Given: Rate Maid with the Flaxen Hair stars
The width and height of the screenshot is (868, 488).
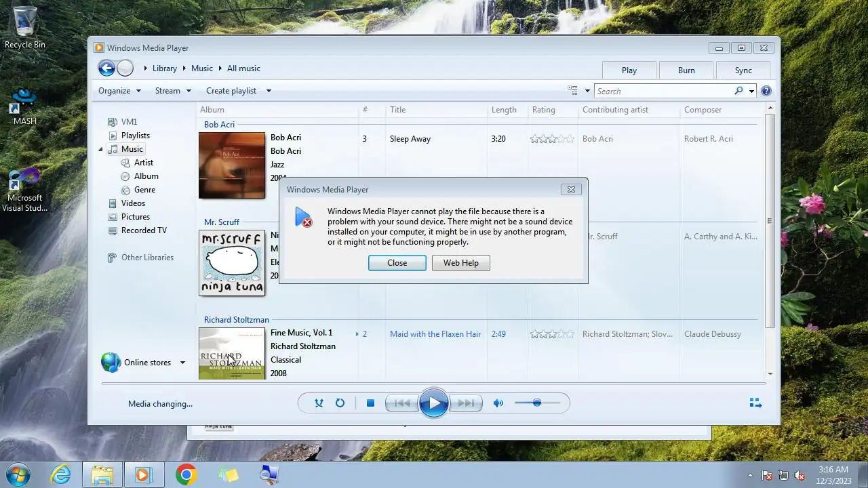Looking at the screenshot, I should [552, 334].
